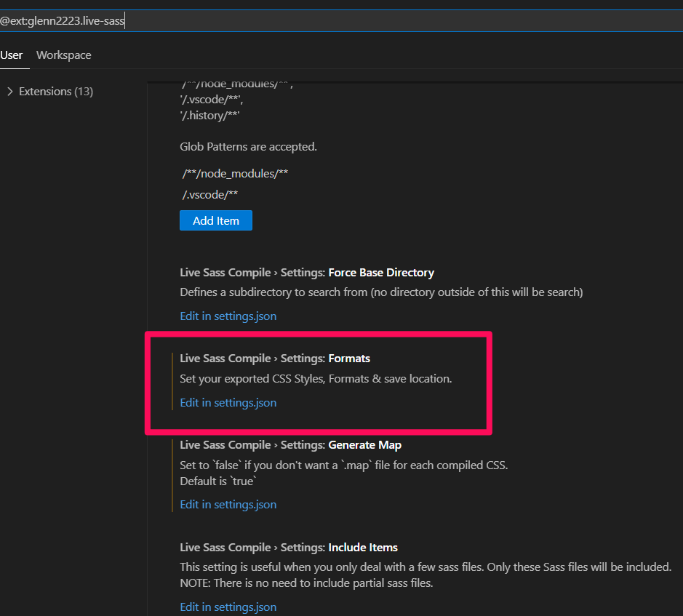Open Edit in settings.json under Force Base Directory
683x616 pixels.
[x=228, y=316]
